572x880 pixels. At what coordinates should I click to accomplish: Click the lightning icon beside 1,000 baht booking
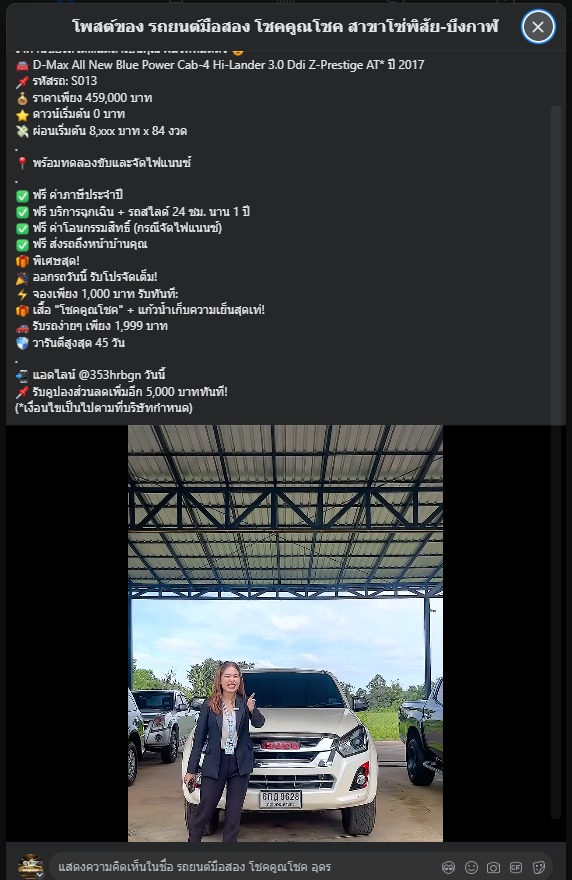[22, 294]
